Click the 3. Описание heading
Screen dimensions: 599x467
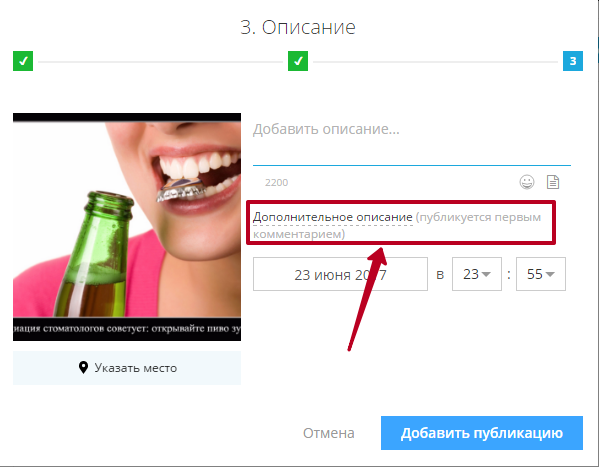pos(298,28)
